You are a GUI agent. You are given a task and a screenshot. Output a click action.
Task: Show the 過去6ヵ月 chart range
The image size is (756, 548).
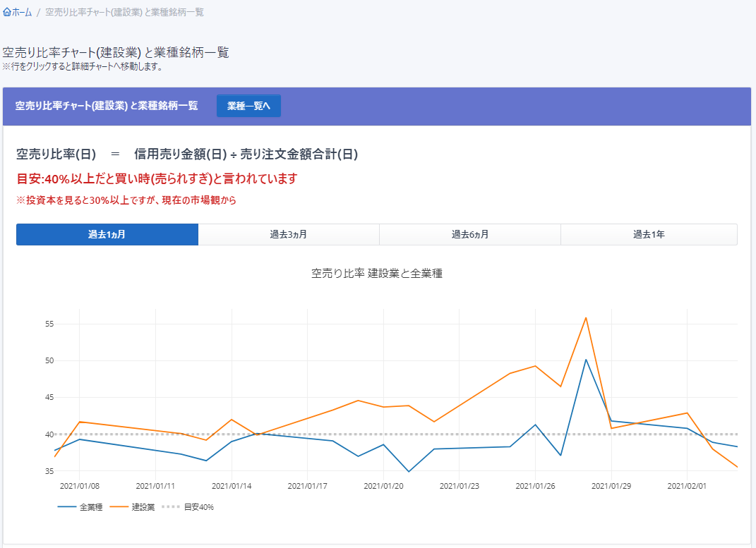coord(470,235)
